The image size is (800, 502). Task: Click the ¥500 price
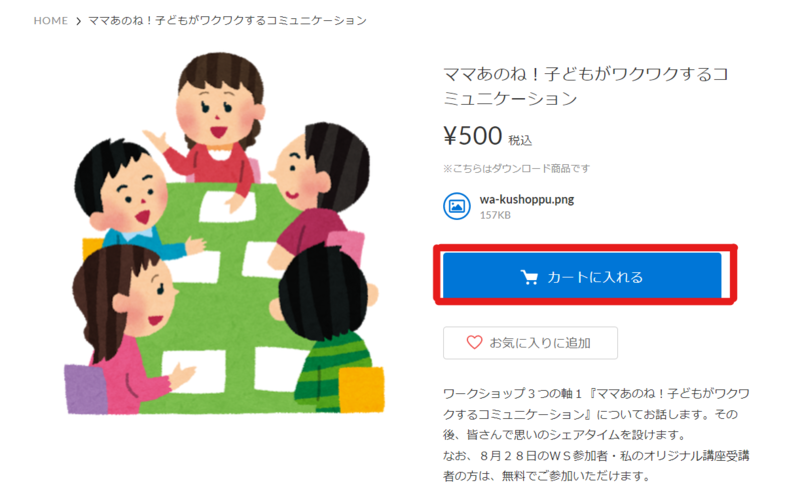[x=473, y=136]
